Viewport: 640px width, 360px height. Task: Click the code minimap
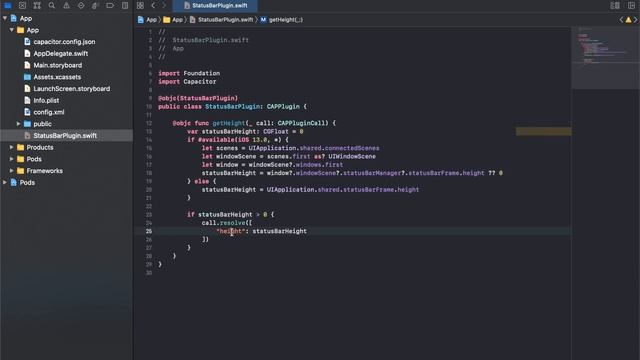point(605,57)
